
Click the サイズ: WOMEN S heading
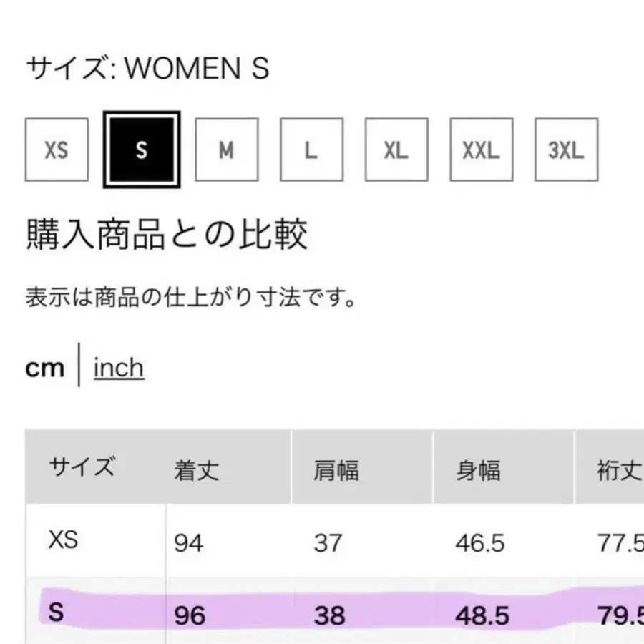147,69
